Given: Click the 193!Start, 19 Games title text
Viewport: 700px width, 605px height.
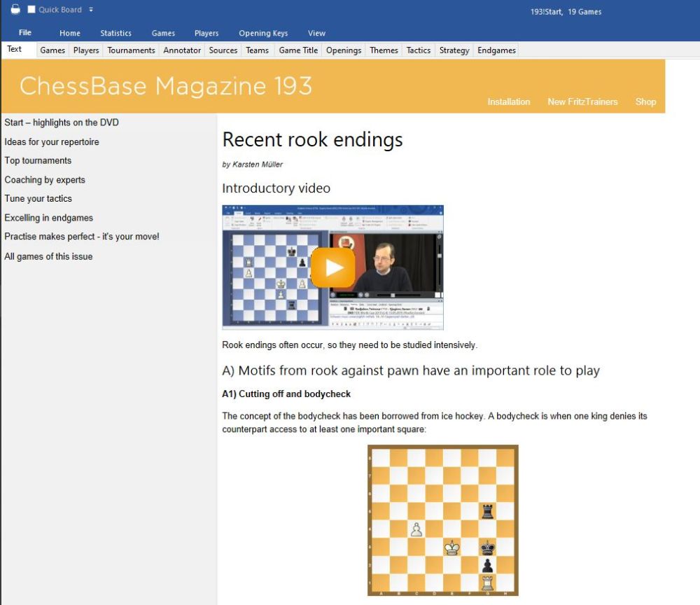Looking at the screenshot, I should [x=566, y=12].
